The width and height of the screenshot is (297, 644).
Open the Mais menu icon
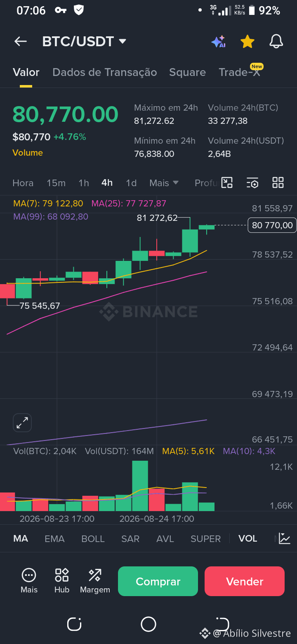[x=29, y=581]
